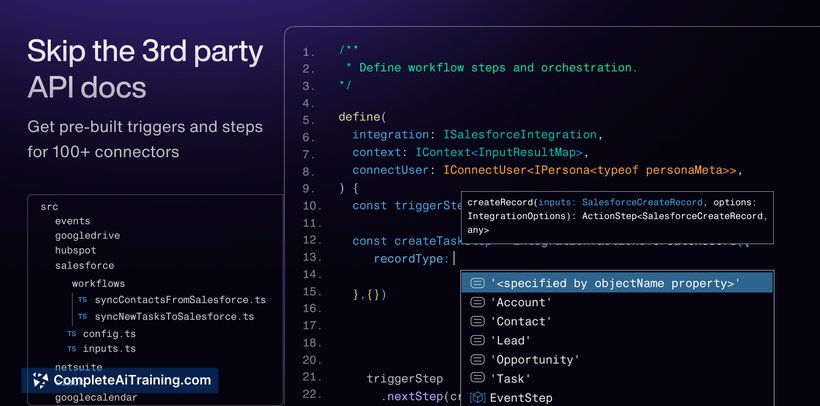Choose 'Lead' from the autocomplete list
Image resolution: width=820 pixels, height=406 pixels.
(617, 341)
